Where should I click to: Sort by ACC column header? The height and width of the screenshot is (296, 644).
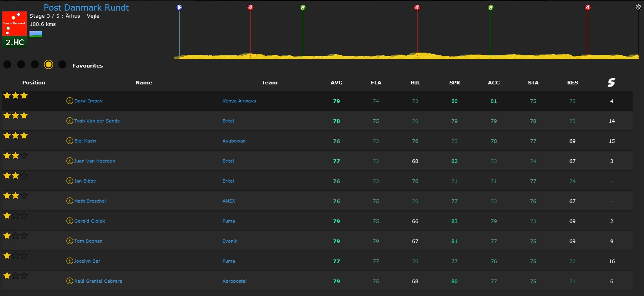tap(494, 82)
